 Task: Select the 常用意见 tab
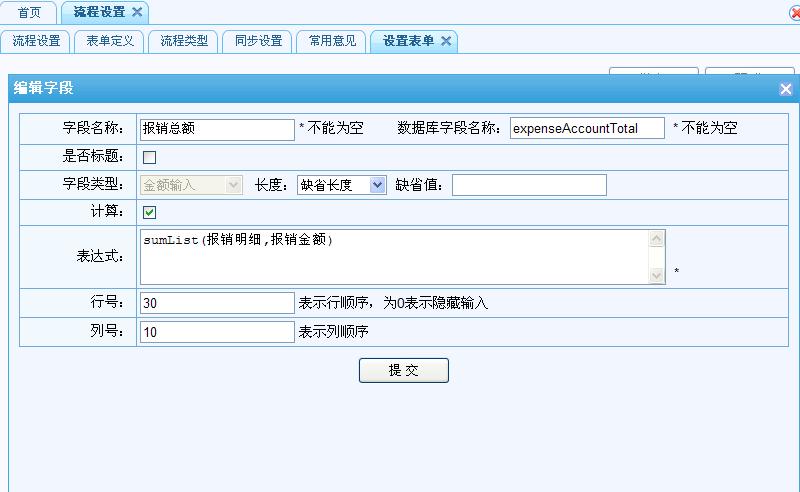(x=332, y=41)
